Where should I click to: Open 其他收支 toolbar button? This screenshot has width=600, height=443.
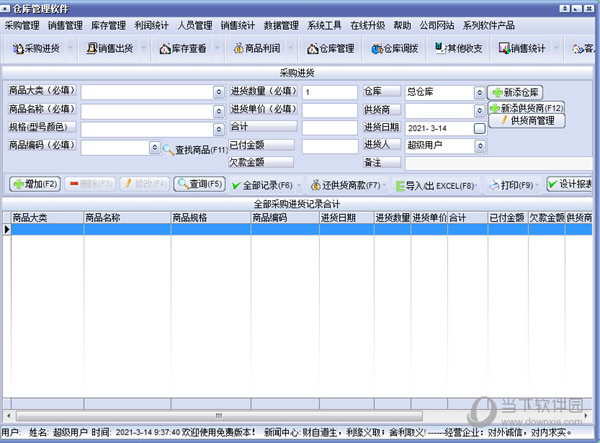(458, 49)
